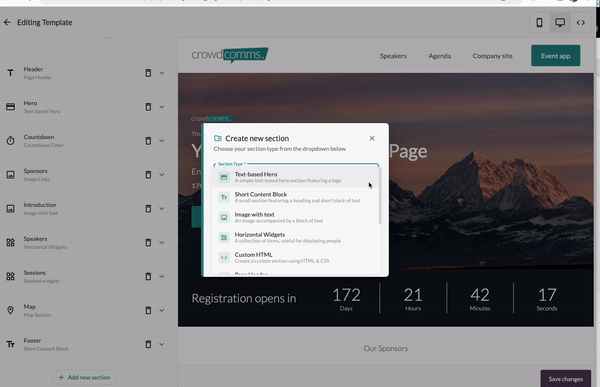Screen dimensions: 600x387
Task: Delete the Introduction section
Action: pyautogui.click(x=148, y=209)
